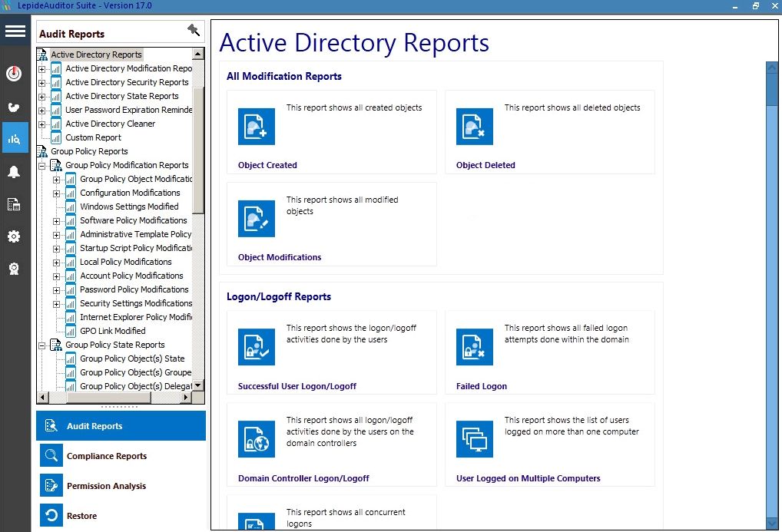
Task: Expand Active Directory State Reports node
Action: click(42, 97)
